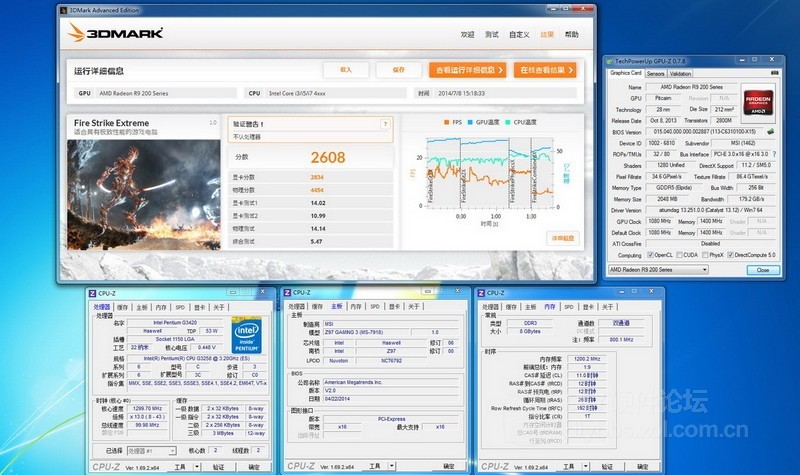This screenshot has width=800, height=475.
Task: Click the 验证 button in right CPU-Z
Action: (x=607, y=466)
